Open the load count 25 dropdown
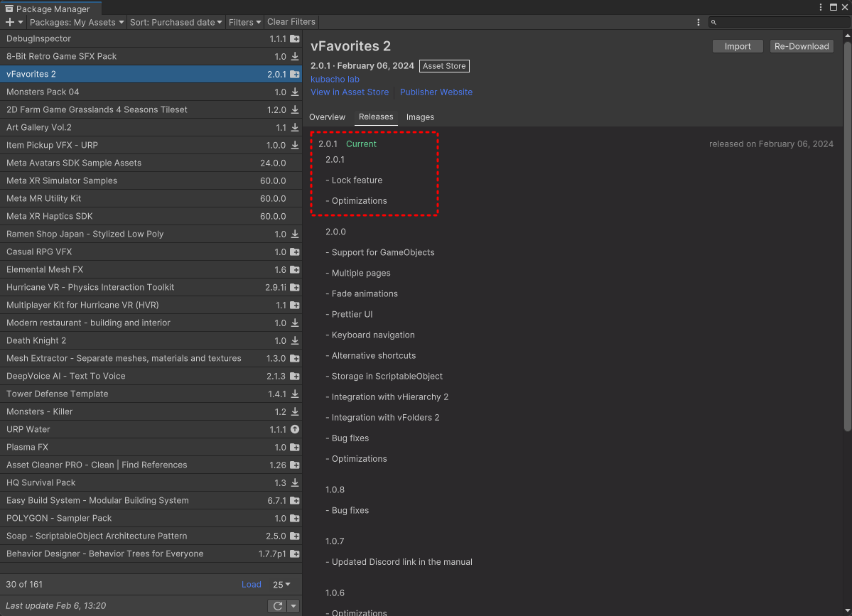 coord(281,585)
